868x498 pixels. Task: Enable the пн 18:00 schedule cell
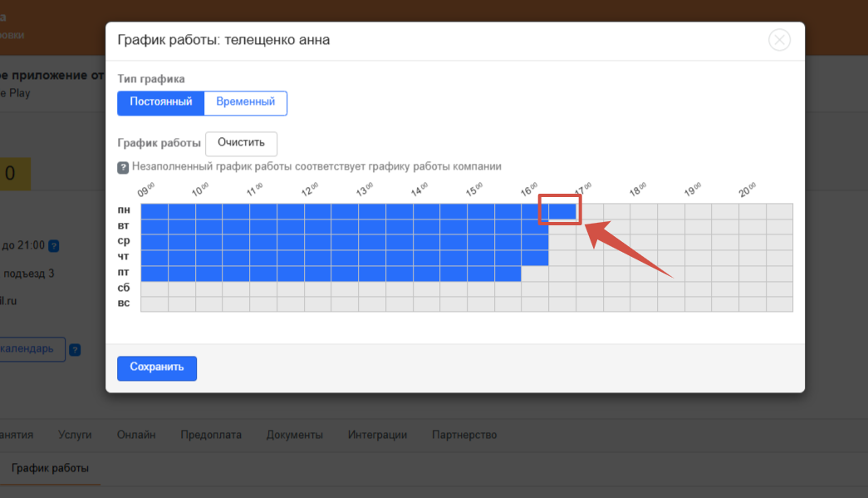[643, 211]
